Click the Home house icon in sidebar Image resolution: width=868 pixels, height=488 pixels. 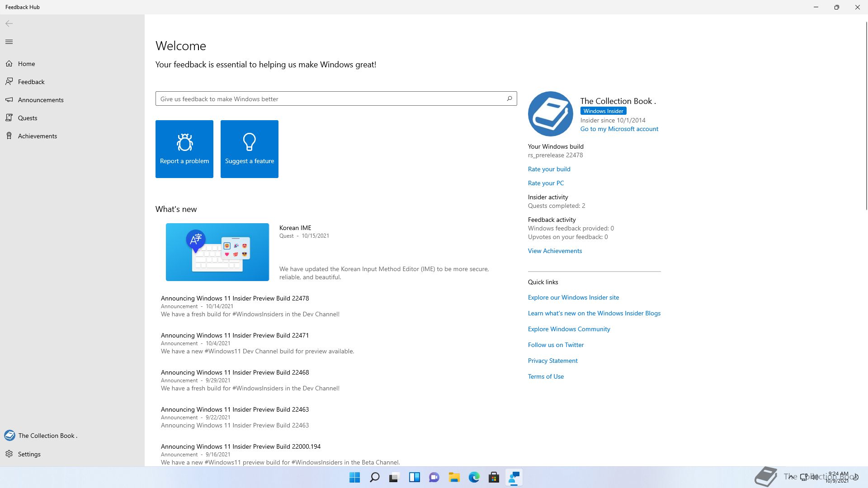pyautogui.click(x=9, y=64)
